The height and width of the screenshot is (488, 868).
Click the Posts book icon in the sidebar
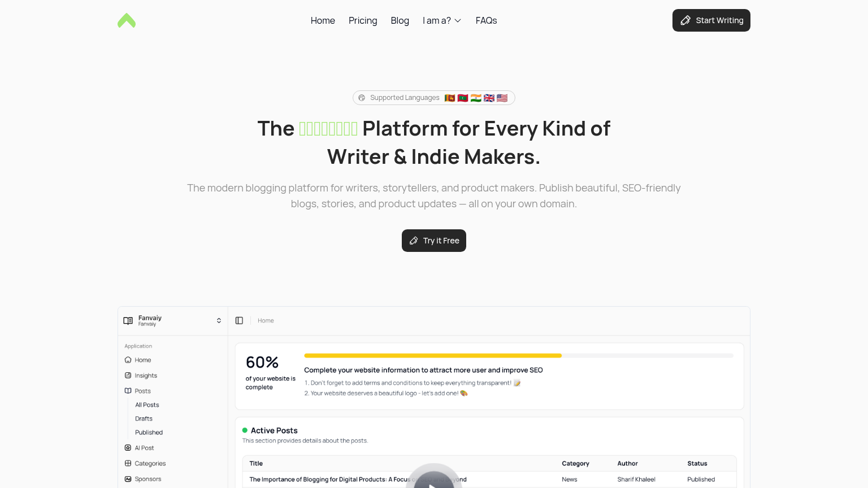[x=128, y=391]
